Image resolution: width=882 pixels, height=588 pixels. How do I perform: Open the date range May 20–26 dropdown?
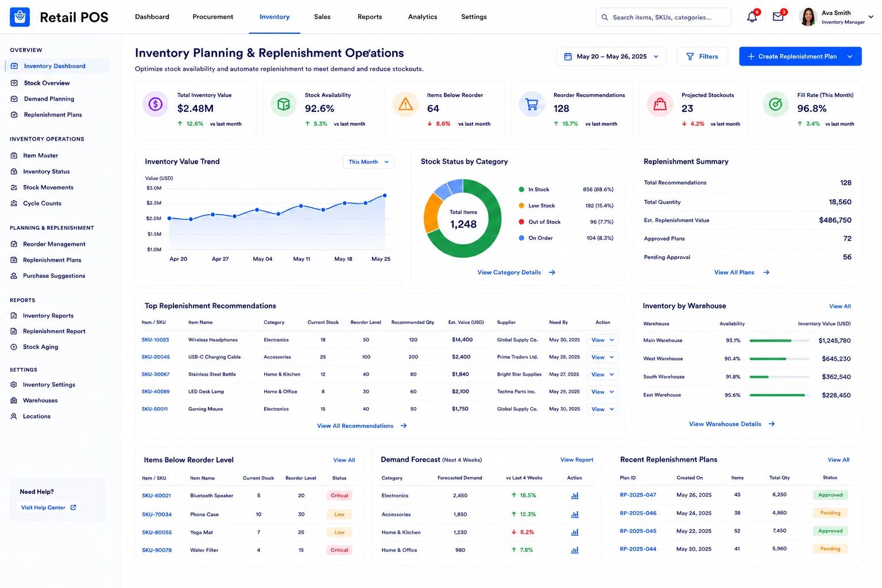612,56
